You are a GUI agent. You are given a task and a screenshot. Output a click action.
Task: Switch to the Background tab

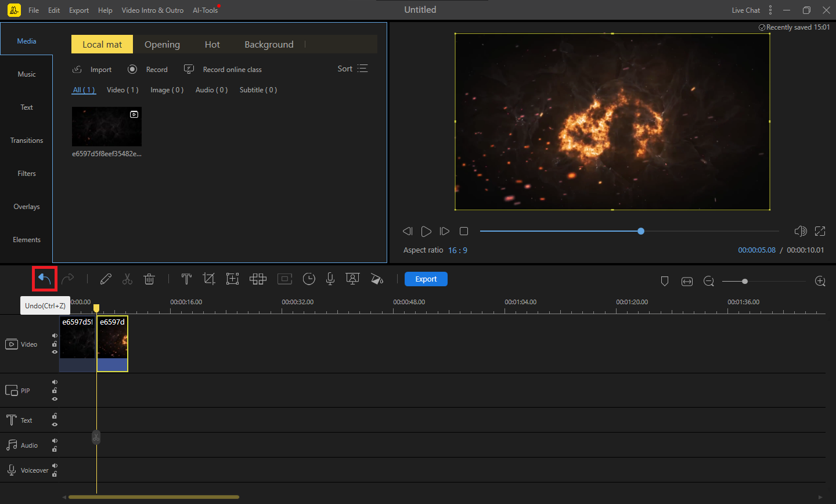click(269, 44)
